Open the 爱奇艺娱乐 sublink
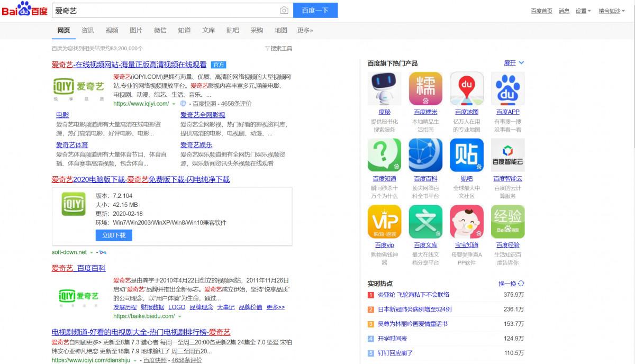This screenshot has width=635, height=364. 196,145
